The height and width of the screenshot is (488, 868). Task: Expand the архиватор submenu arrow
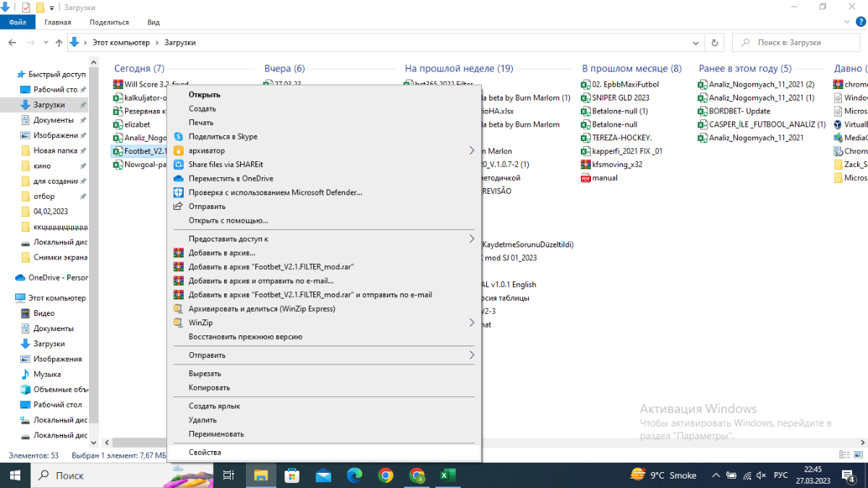[x=472, y=150]
